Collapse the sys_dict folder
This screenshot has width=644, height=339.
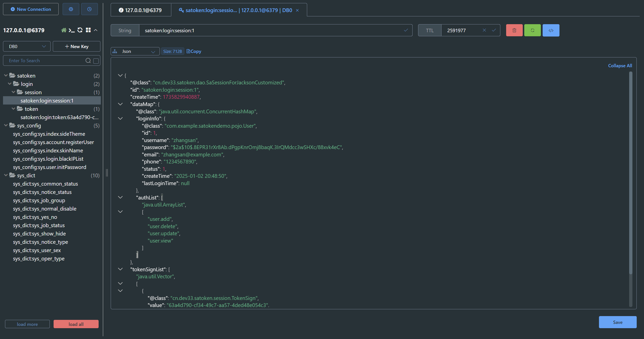tap(6, 175)
